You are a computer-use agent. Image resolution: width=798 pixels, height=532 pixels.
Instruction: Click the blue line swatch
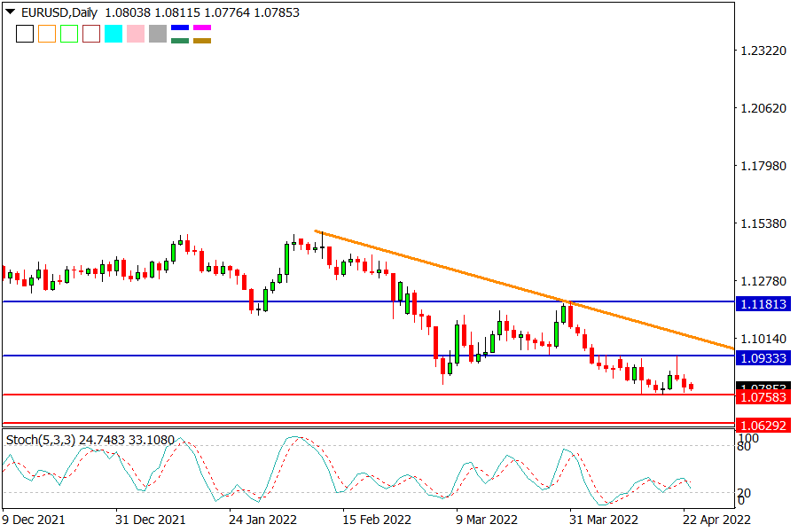pyautogui.click(x=180, y=27)
